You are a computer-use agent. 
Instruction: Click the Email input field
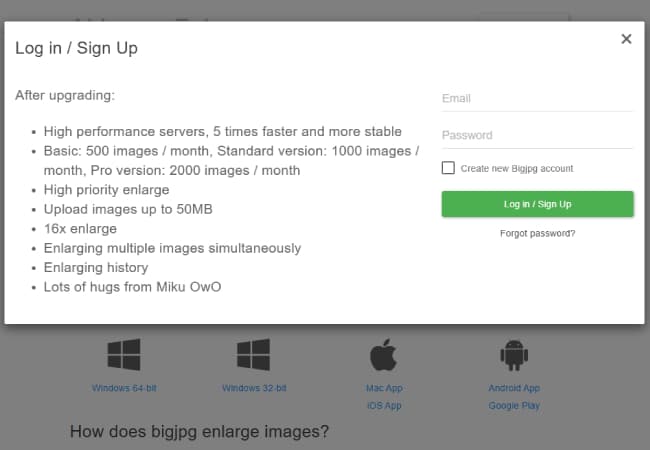click(x=537, y=99)
